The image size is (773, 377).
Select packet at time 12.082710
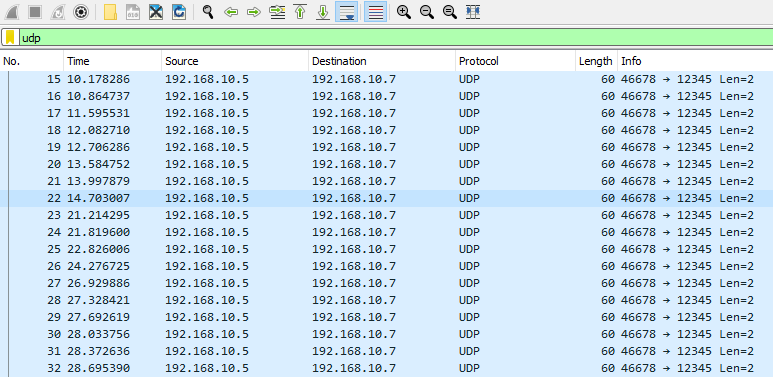pyautogui.click(x=386, y=130)
